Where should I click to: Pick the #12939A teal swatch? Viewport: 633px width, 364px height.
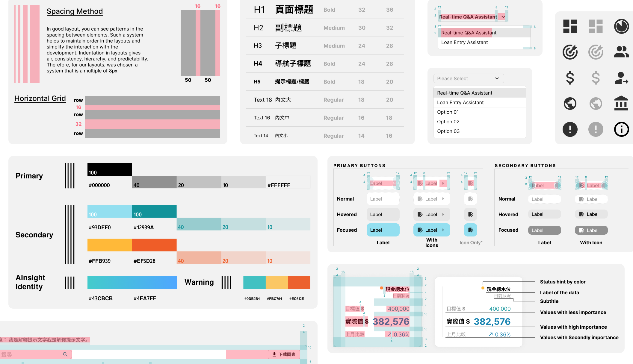pyautogui.click(x=154, y=211)
